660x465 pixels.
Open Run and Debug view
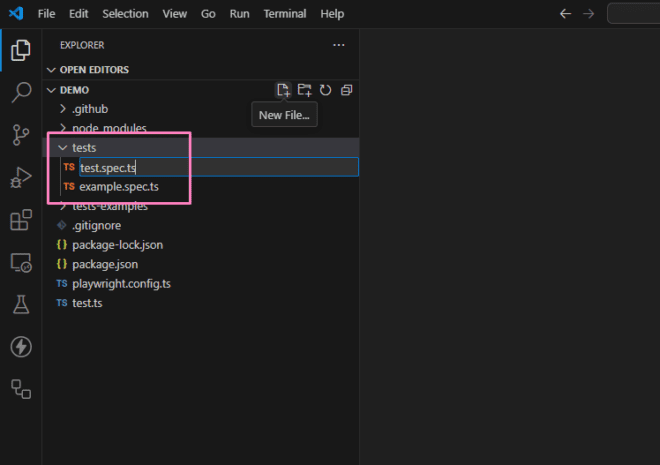pyautogui.click(x=21, y=177)
